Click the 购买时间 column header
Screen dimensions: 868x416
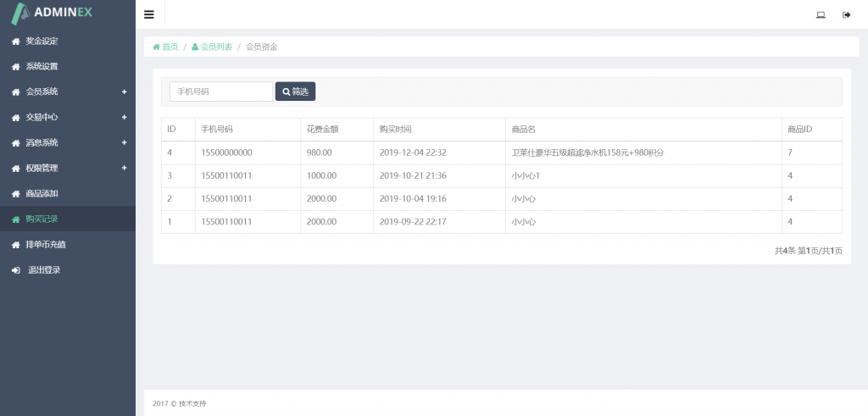[x=395, y=130]
